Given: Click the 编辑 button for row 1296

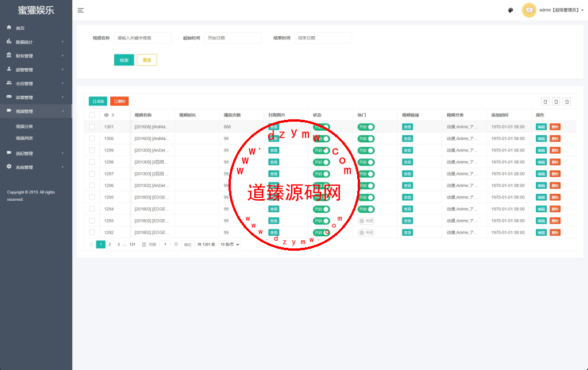Looking at the screenshot, I should click(x=541, y=185).
